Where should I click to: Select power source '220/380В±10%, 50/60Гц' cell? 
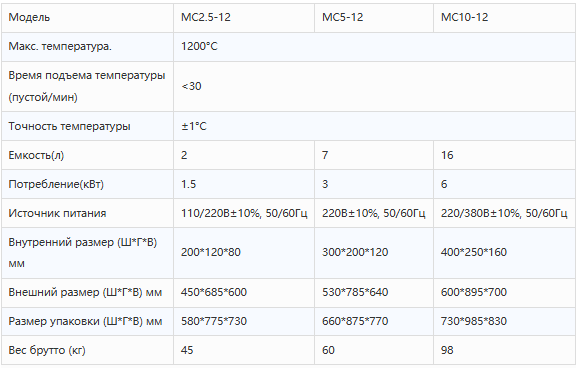[x=504, y=213]
